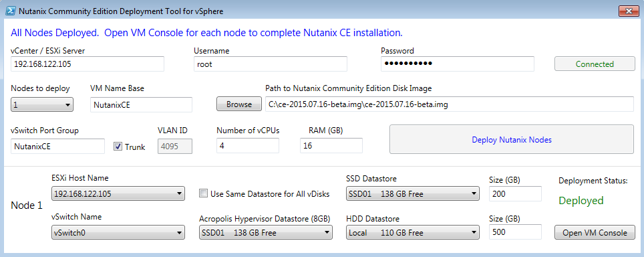Open the SSD Datastore dropdown

[413, 193]
